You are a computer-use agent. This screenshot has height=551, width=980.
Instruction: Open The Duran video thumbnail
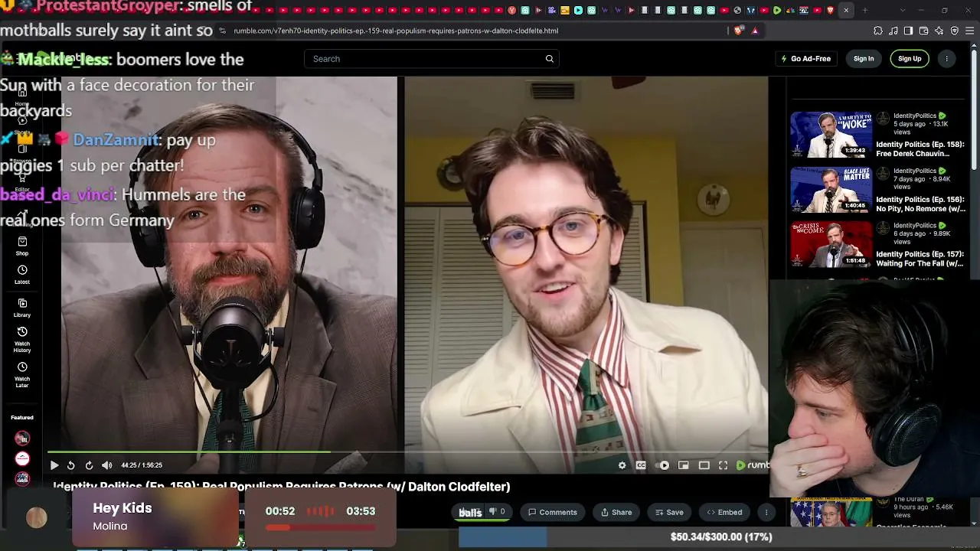pos(831,513)
